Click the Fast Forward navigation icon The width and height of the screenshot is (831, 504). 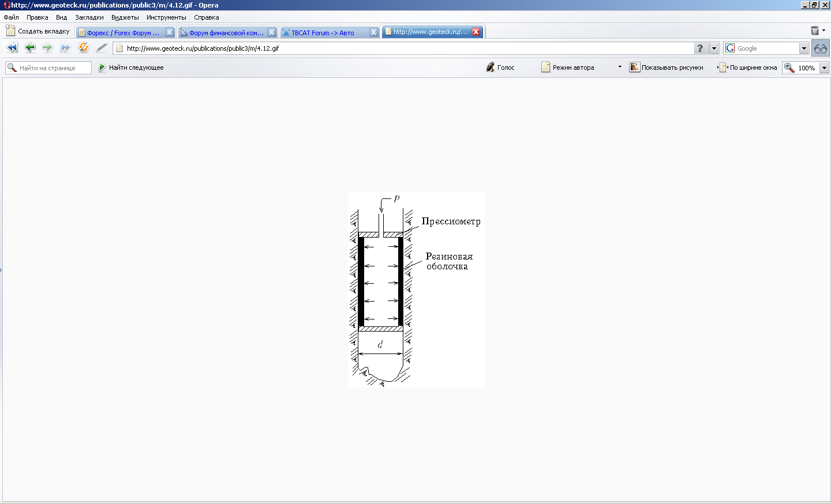click(65, 48)
